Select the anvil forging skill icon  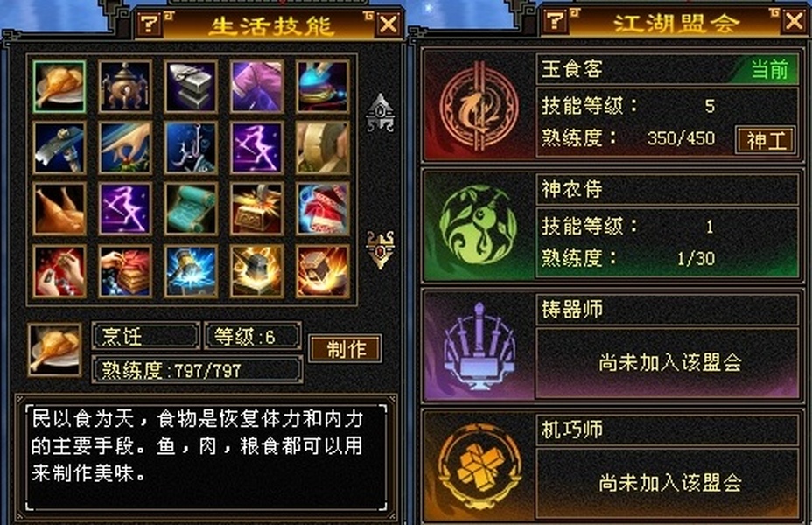pos(191,87)
